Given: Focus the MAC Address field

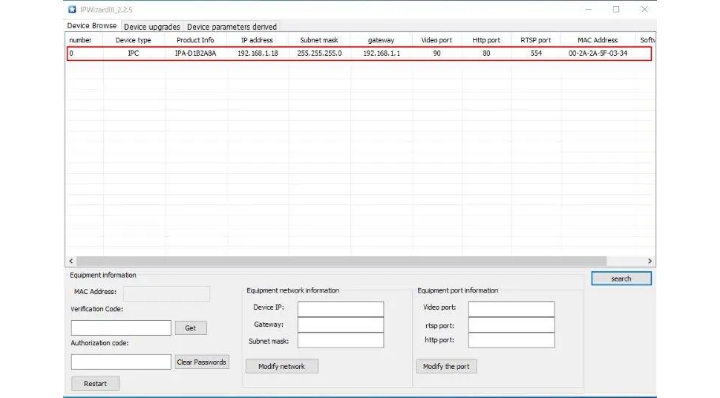Looking at the screenshot, I should click(x=166, y=293).
